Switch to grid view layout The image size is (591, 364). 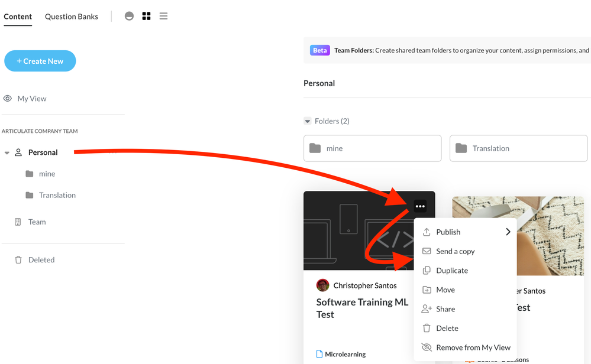(146, 16)
